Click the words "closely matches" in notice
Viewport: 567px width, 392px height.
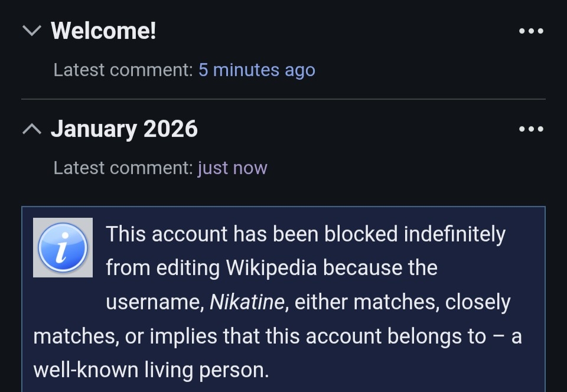coord(477,302)
